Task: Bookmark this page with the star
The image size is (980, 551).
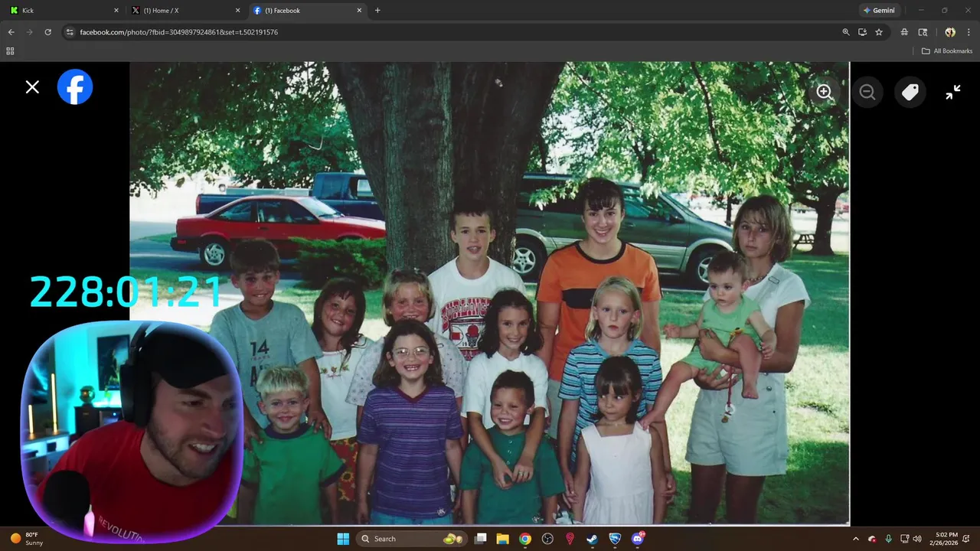Action: [x=879, y=32]
